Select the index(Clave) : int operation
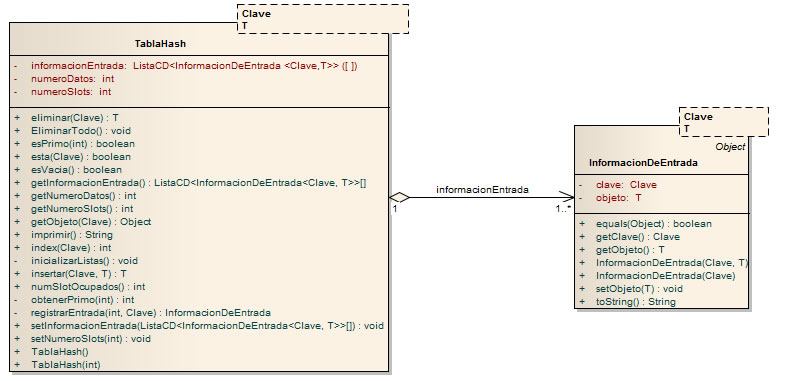The image size is (787, 381). (x=71, y=248)
